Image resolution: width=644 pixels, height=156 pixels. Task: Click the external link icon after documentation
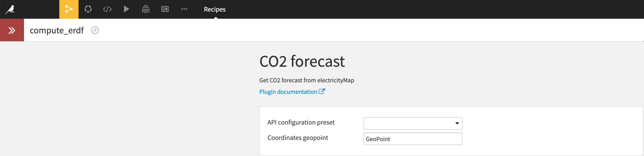click(322, 91)
